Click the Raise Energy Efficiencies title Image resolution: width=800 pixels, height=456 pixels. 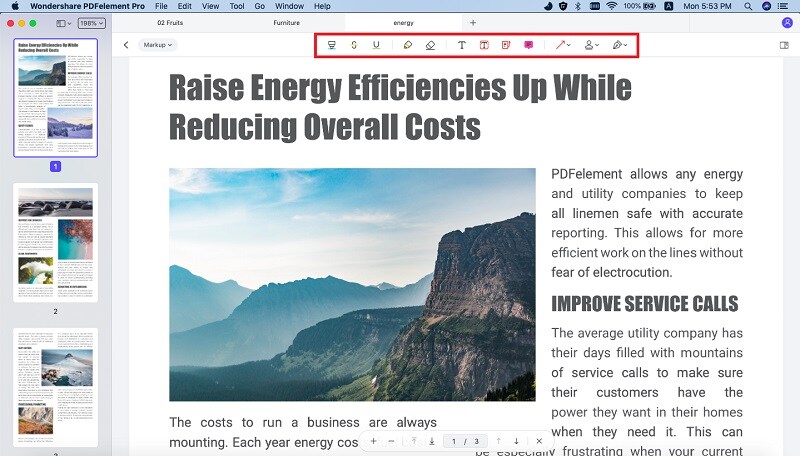pos(400,107)
